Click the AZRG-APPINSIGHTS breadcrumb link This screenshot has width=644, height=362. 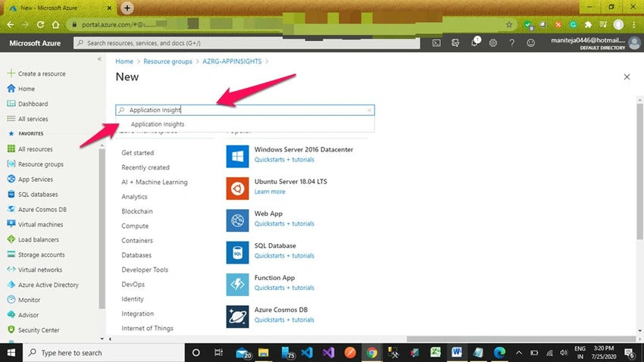point(232,61)
